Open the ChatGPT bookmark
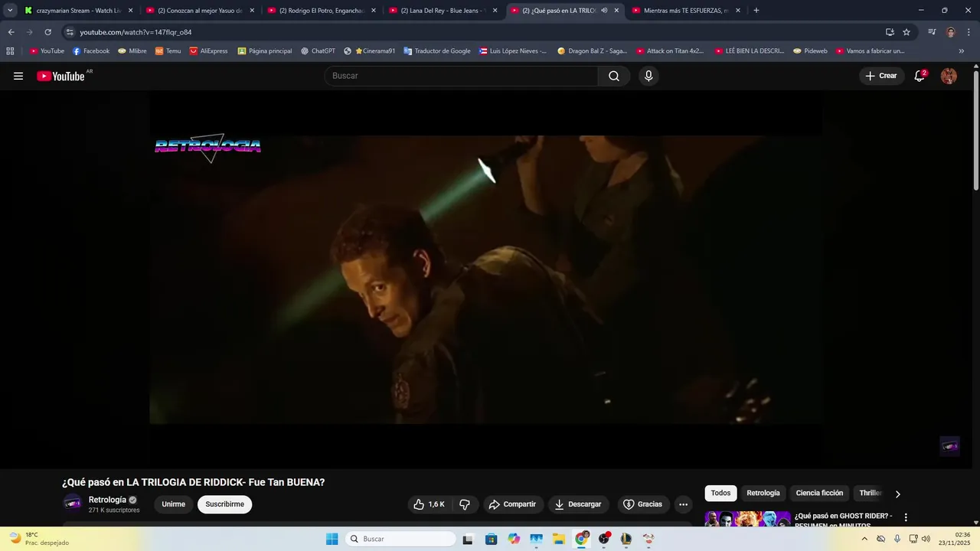This screenshot has height=551, width=980. click(318, 51)
